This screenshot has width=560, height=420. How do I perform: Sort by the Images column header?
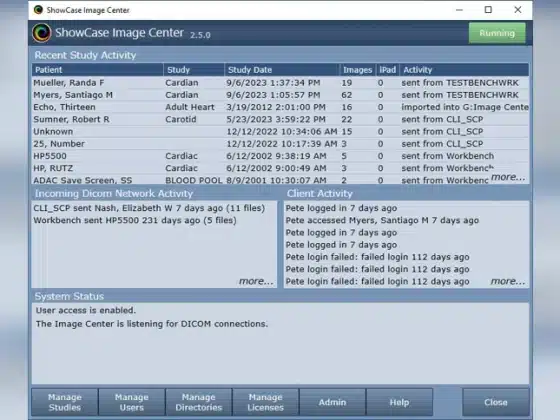tap(358, 70)
